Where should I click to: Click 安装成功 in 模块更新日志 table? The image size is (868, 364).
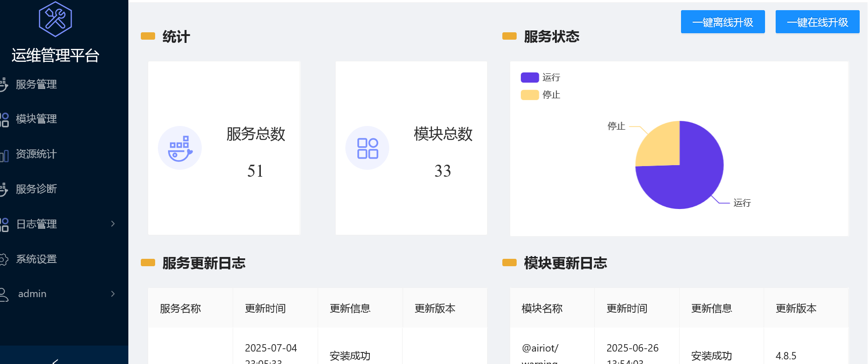(x=711, y=356)
